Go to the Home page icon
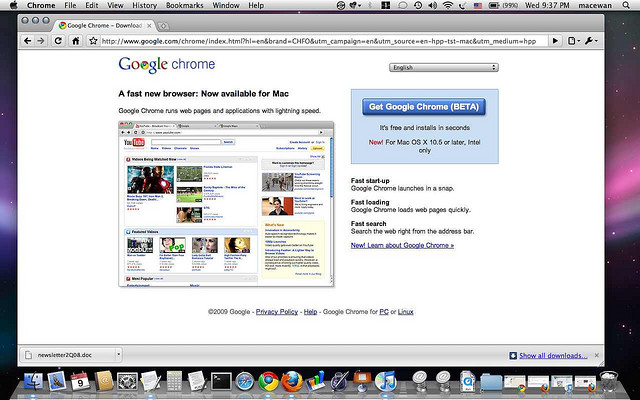The height and width of the screenshot is (400, 640). tap(75, 41)
